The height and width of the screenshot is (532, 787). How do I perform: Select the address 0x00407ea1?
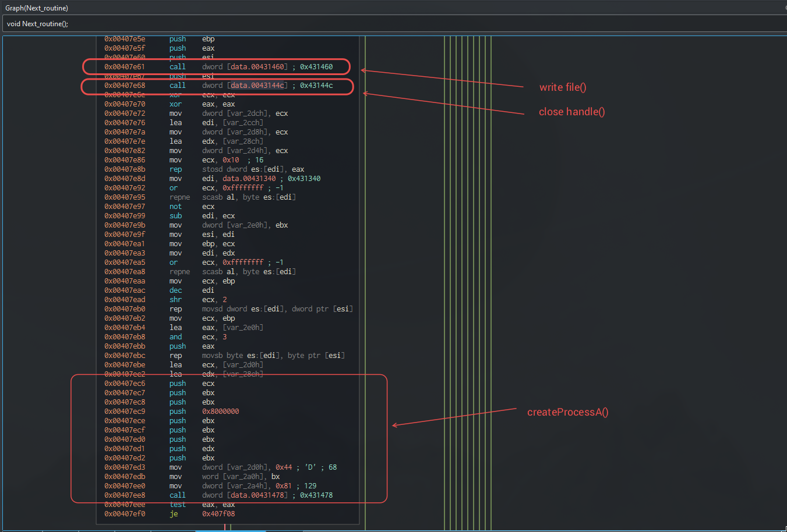(x=125, y=244)
